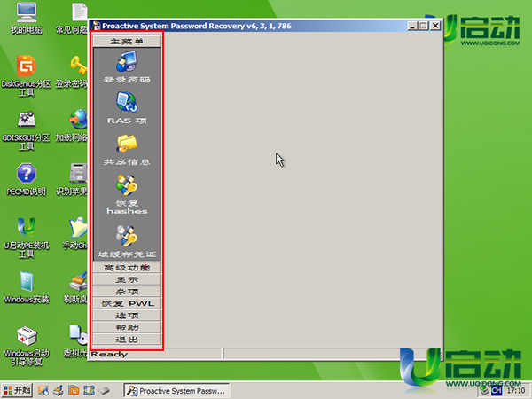This screenshot has height=399, width=532.
Task: Select Proactive System Passw... taskbar button
Action: click(176, 391)
